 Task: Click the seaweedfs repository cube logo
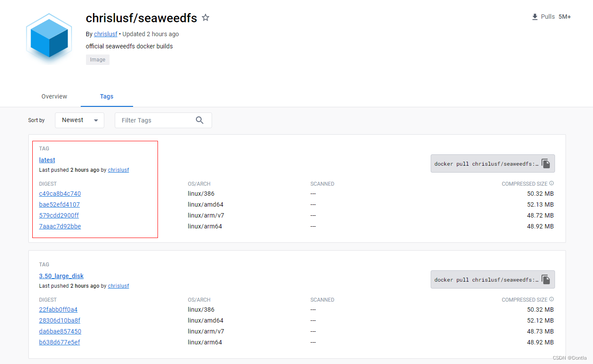pyautogui.click(x=49, y=38)
